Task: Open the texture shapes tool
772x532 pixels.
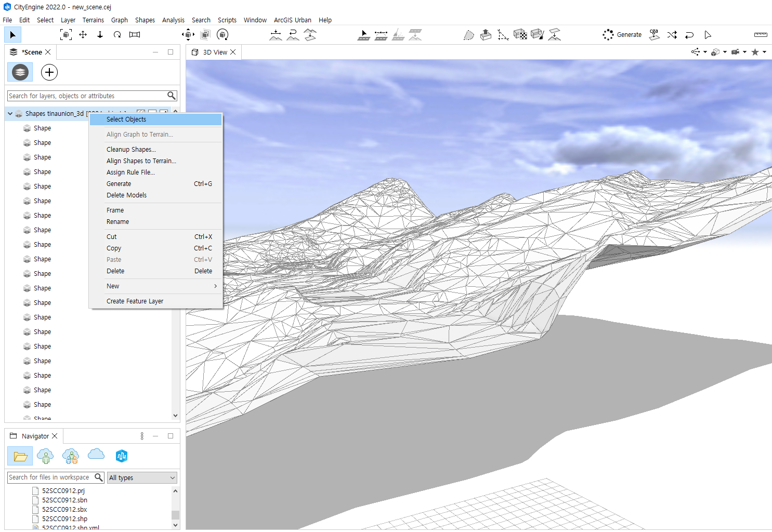Action: (520, 35)
